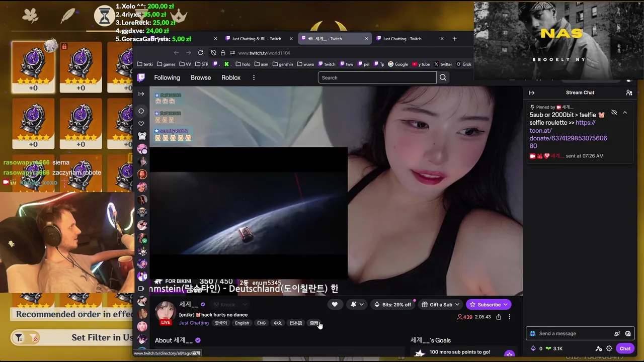644x362 pixels.
Task: Open the holo bookmarks folder
Action: click(243, 64)
